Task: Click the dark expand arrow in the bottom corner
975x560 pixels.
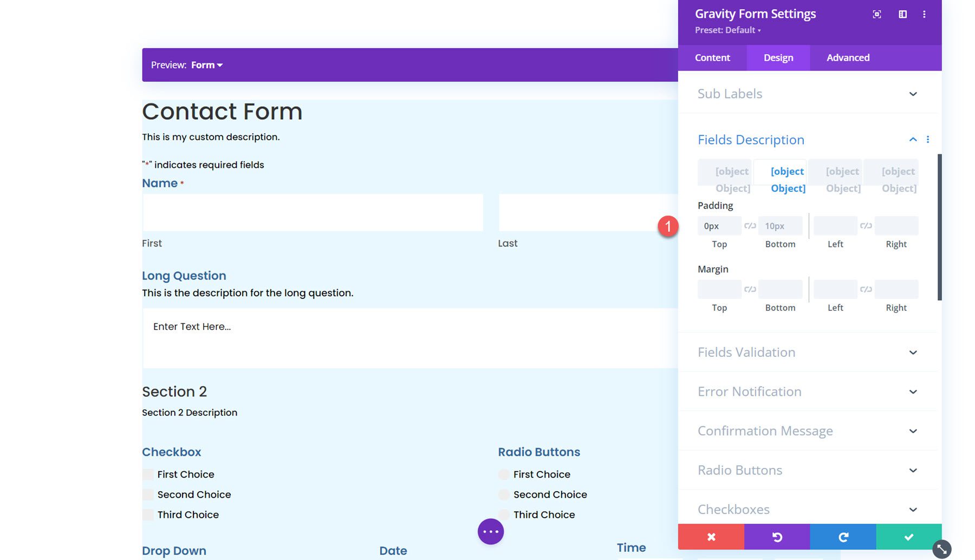Action: [941, 549]
